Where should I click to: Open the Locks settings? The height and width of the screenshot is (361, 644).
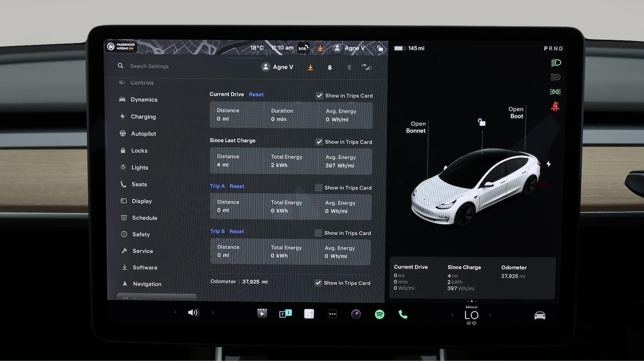[x=134, y=151]
